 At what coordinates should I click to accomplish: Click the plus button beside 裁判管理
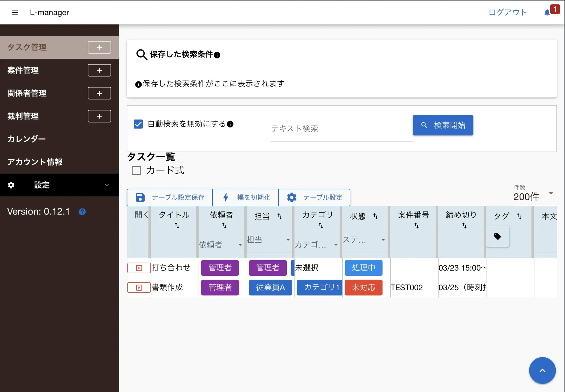coord(99,116)
